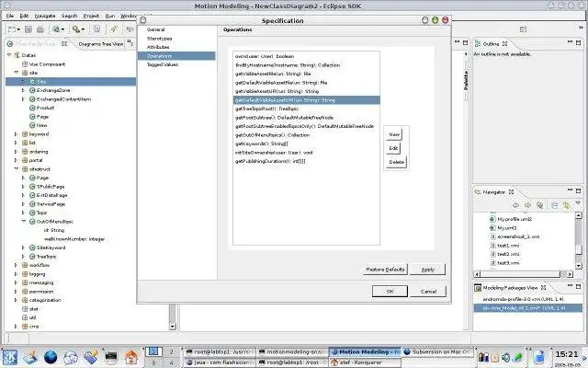This screenshot has width=588, height=368.
Task: Click Edit operation button
Action: point(393,148)
